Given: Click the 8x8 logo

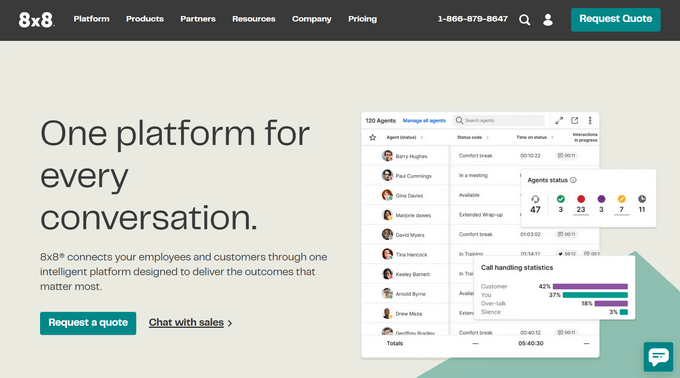Looking at the screenshot, I should [36, 20].
